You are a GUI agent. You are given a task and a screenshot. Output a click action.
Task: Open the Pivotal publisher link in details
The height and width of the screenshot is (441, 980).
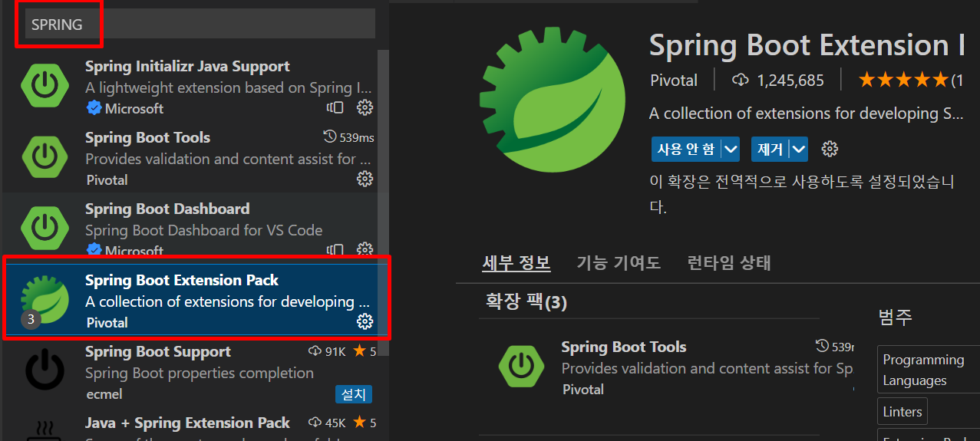[x=673, y=80]
